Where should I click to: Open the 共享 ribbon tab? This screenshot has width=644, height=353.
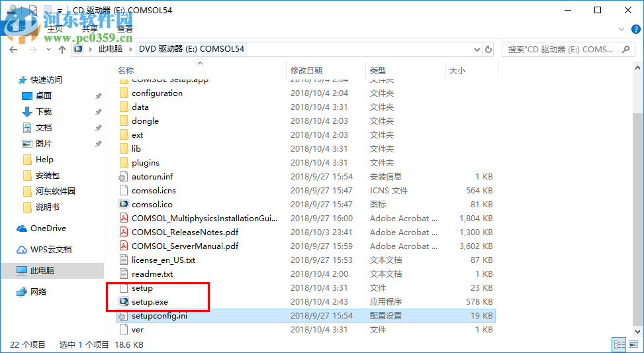pos(89,29)
